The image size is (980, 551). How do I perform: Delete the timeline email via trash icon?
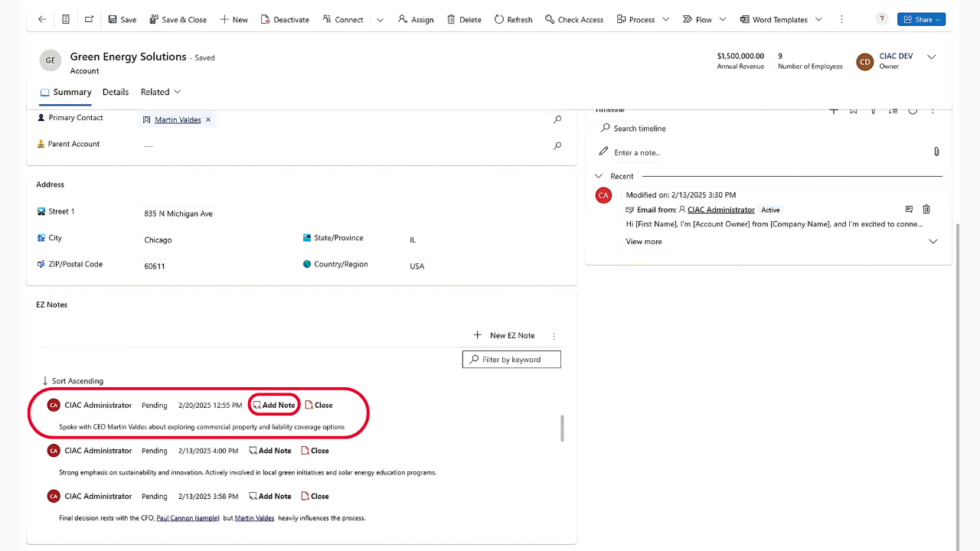pyautogui.click(x=926, y=209)
